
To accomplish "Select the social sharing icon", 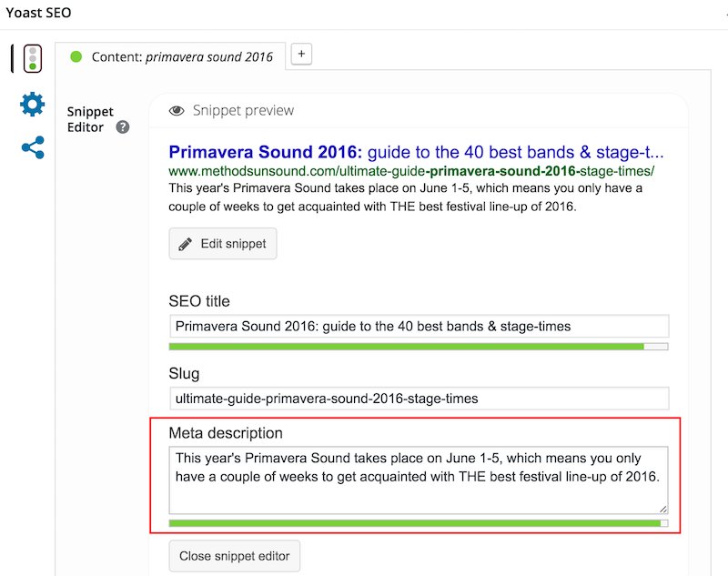I will tap(30, 146).
